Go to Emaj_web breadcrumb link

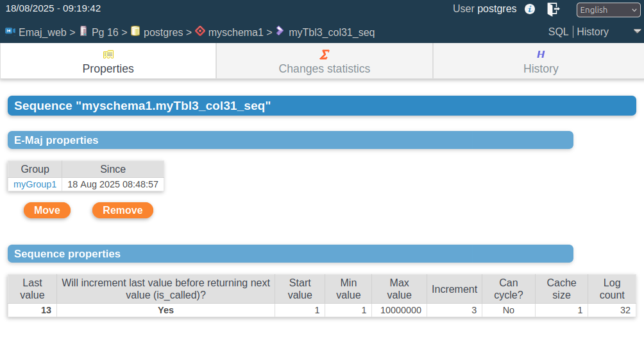click(x=42, y=33)
